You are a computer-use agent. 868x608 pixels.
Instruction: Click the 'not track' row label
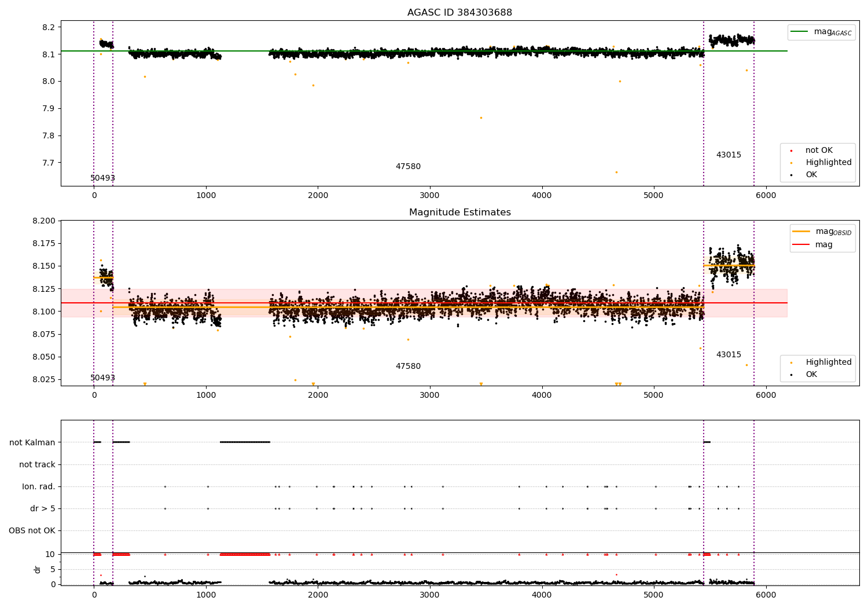coord(37,464)
